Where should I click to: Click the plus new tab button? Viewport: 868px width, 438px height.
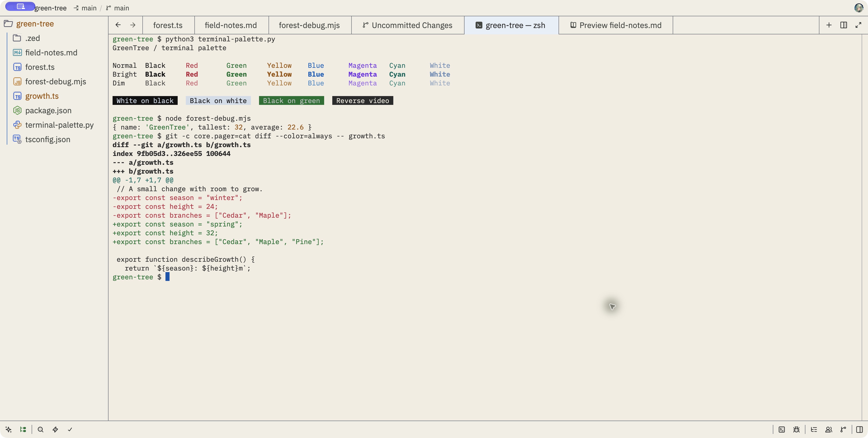click(x=829, y=25)
